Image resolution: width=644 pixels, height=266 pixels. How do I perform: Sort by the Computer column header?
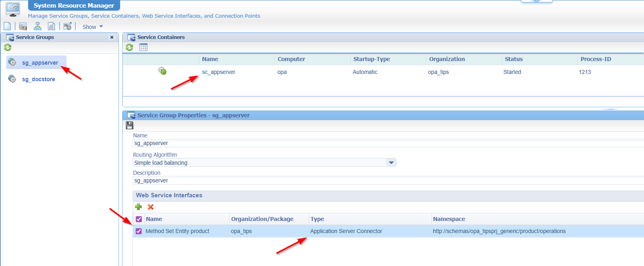(x=291, y=59)
